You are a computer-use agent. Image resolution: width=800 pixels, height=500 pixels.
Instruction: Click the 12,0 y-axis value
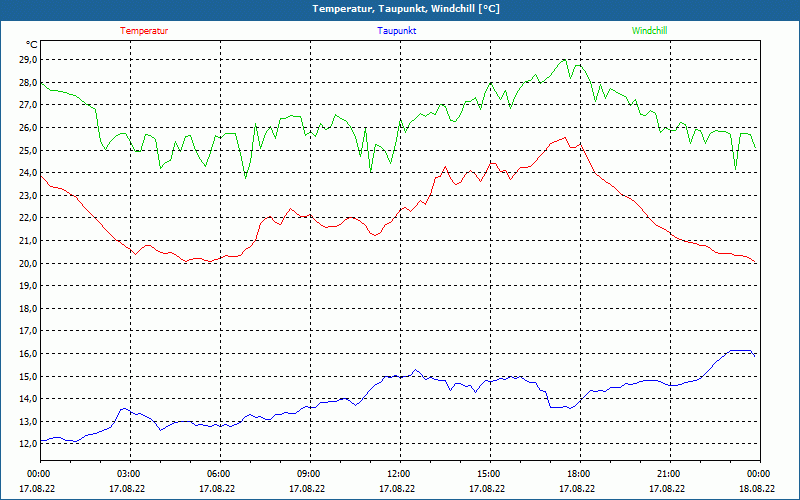[x=29, y=444]
